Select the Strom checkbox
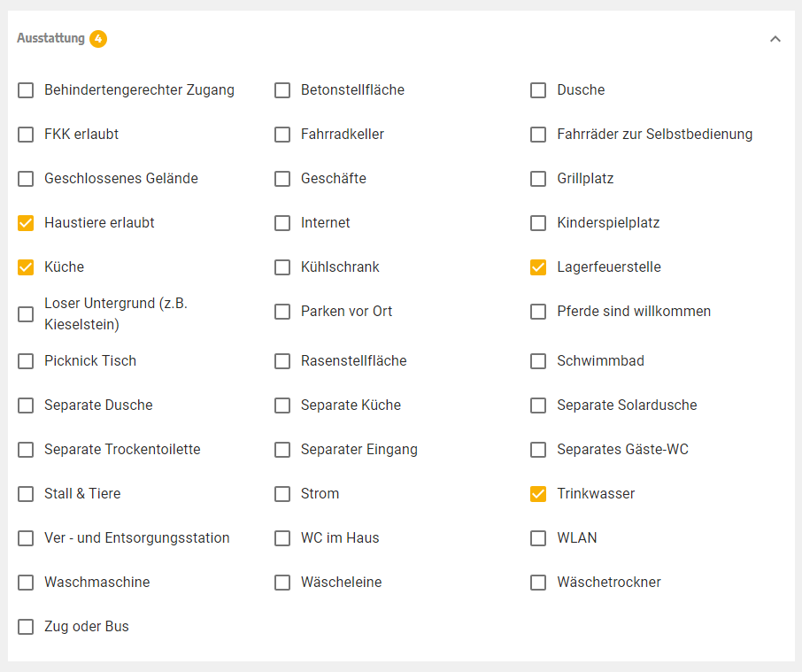The image size is (802, 672). click(282, 494)
